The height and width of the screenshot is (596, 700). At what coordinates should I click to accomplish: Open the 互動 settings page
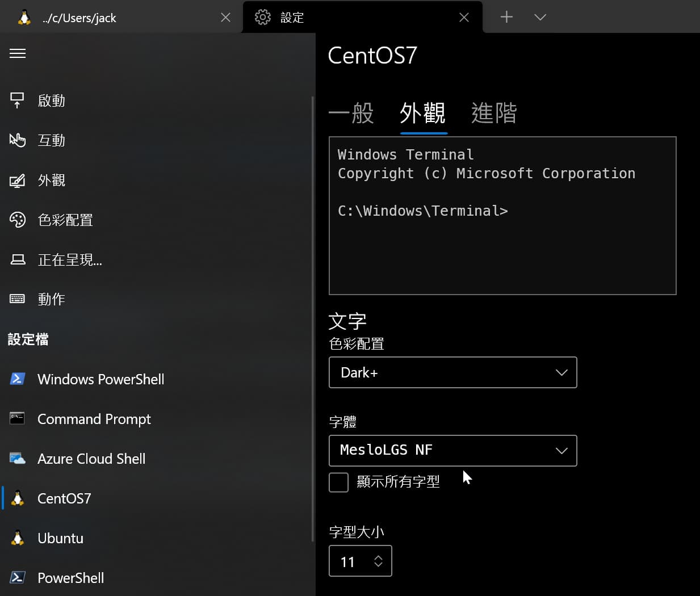click(x=156, y=140)
